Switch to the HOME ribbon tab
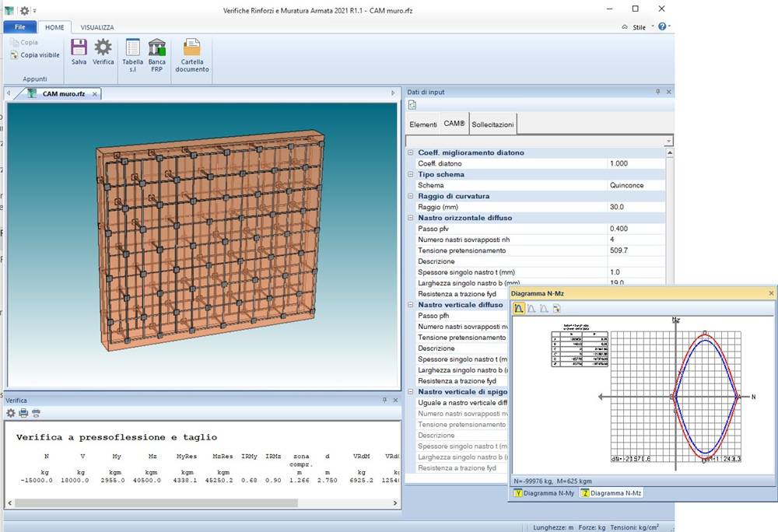778x532 pixels. (54, 27)
